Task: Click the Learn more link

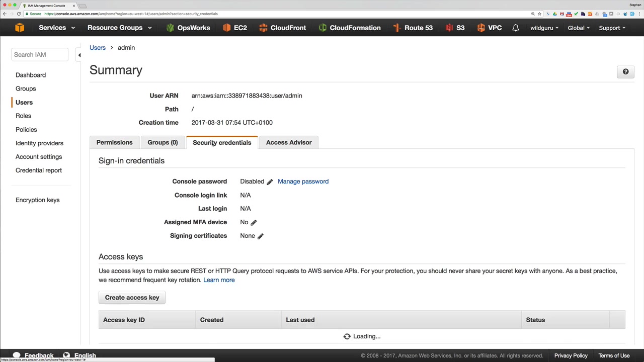Action: (x=219, y=280)
